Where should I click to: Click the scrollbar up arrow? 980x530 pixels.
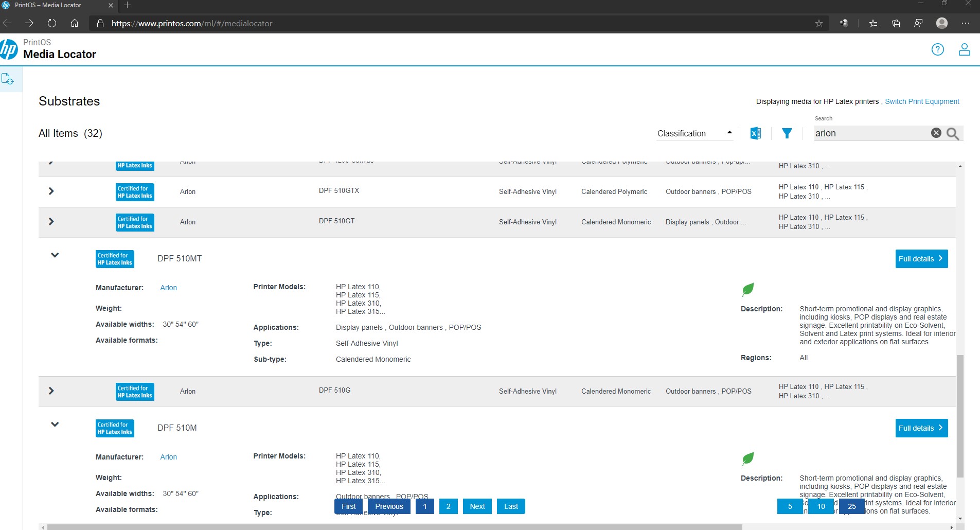[x=960, y=166]
